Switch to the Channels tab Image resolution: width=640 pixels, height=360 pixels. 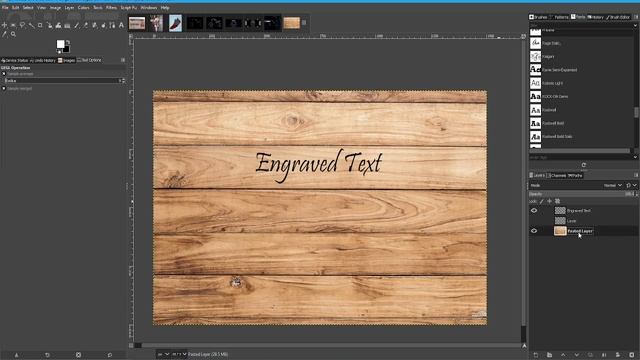point(556,176)
